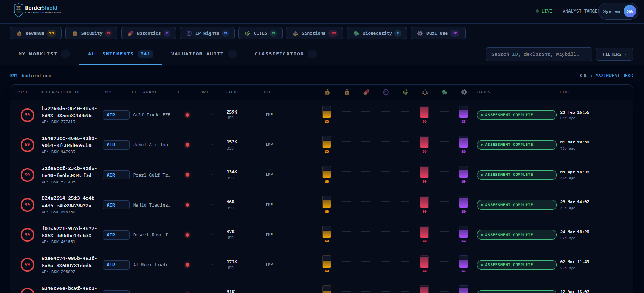Screen dimensions: 644x293
Task: Click Assessment Complete status for Gulf Trade FZE
Action: [517, 115]
